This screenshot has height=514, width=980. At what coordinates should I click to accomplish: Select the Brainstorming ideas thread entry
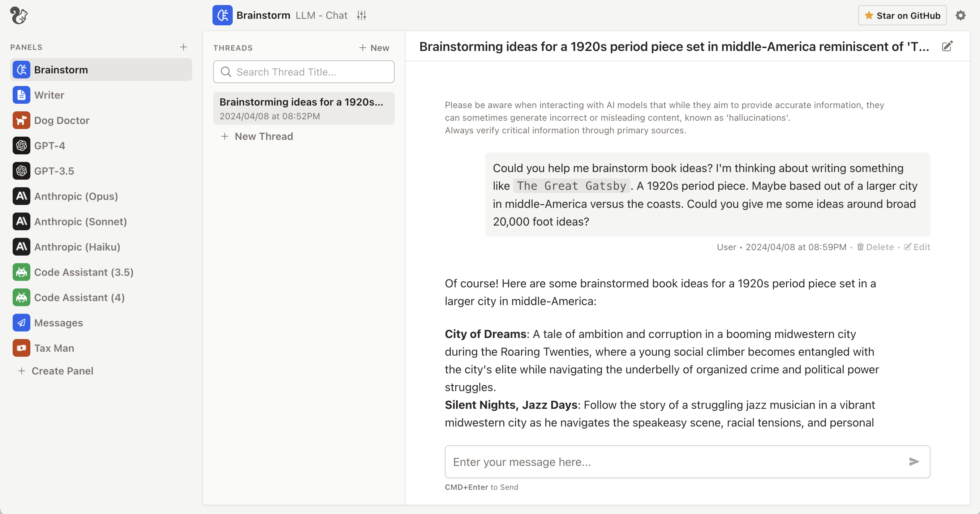click(x=304, y=108)
